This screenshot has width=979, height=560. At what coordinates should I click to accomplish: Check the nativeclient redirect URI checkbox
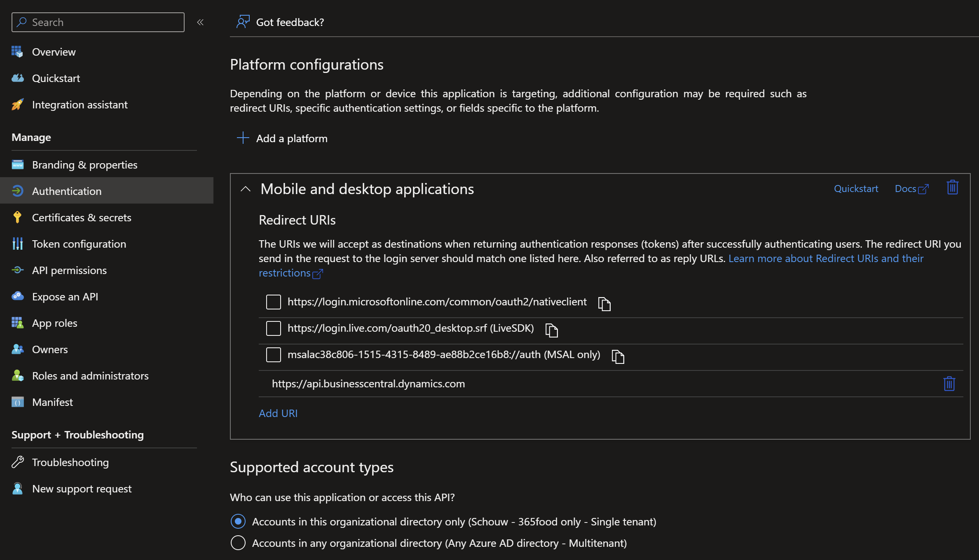coord(274,302)
